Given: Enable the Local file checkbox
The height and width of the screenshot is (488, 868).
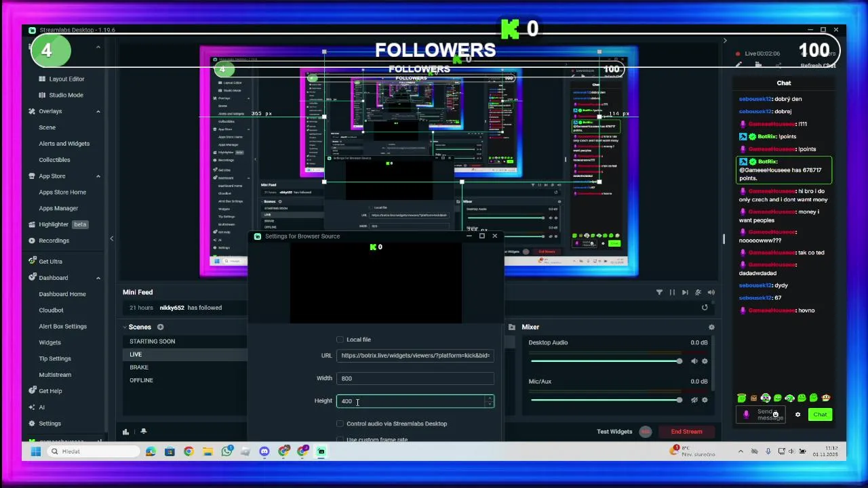Looking at the screenshot, I should tap(340, 340).
